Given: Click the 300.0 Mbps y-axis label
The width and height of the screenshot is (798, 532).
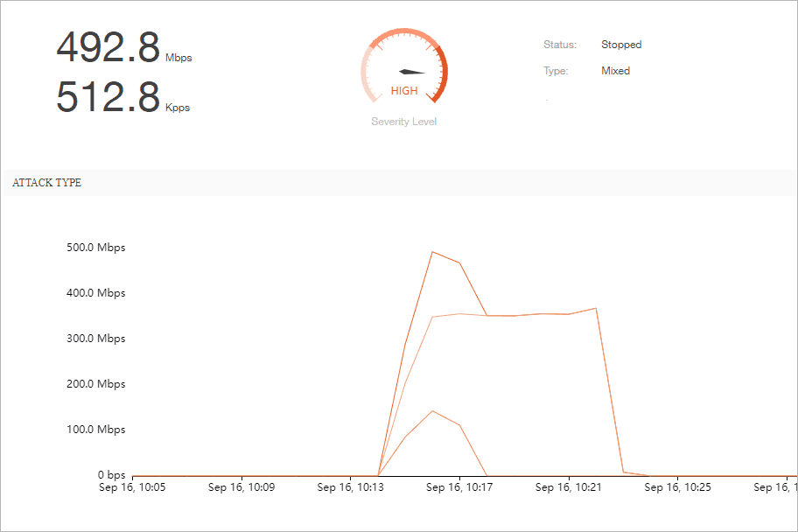Looking at the screenshot, I should tap(95, 339).
